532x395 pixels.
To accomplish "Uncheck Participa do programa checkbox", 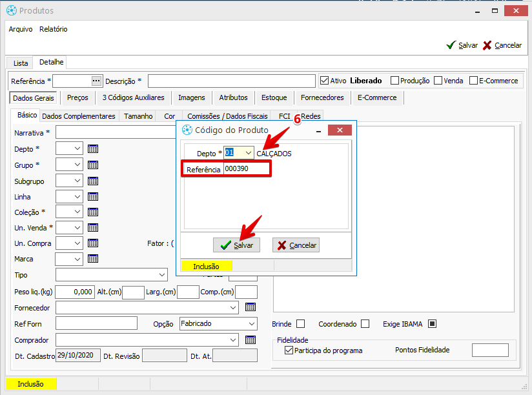I will 289,350.
